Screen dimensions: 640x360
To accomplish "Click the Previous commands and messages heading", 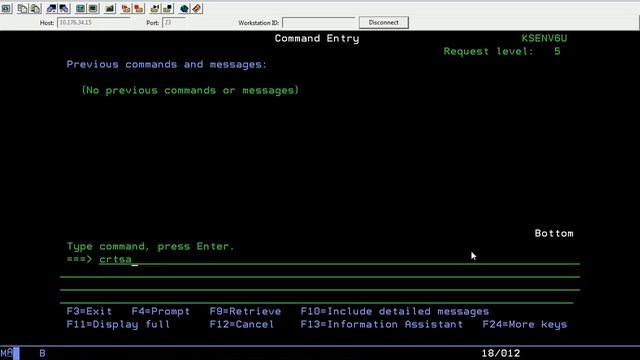I will point(167,64).
